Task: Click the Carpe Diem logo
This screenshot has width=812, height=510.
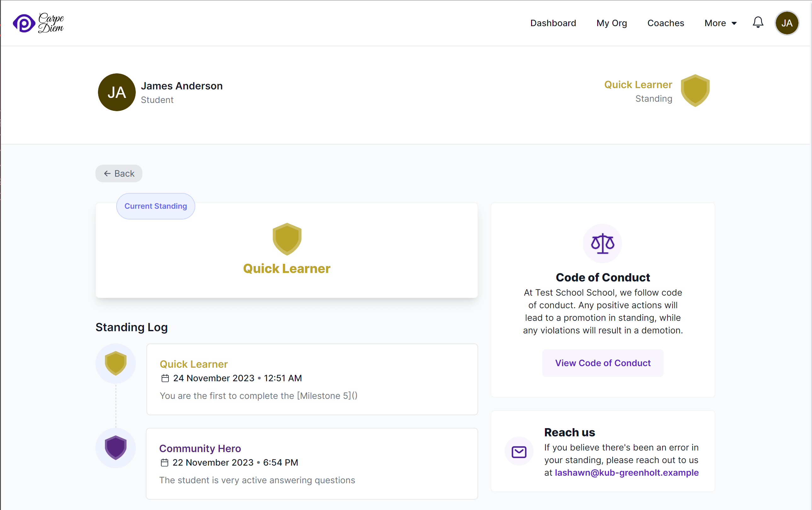Action: (38, 23)
